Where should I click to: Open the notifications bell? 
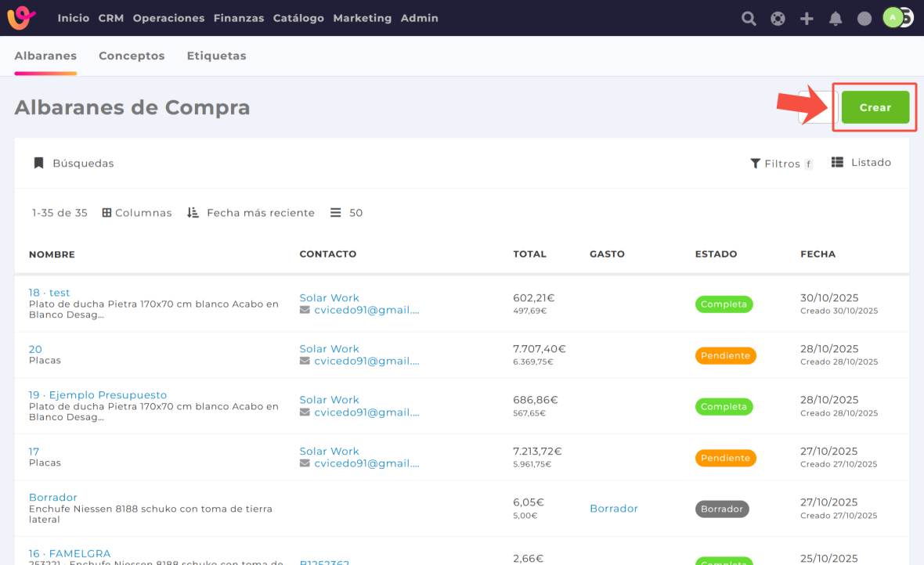[836, 19]
